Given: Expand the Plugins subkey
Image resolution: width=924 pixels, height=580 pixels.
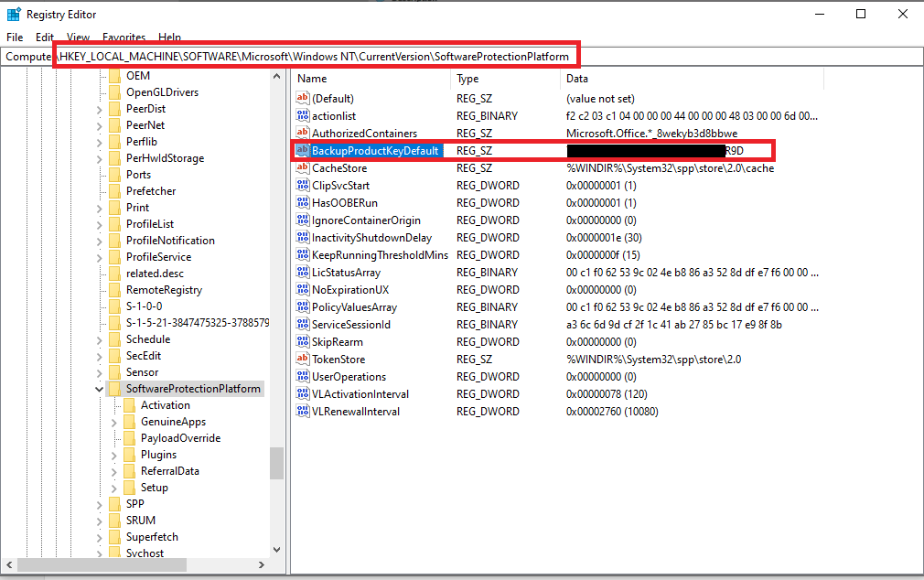Looking at the screenshot, I should click(x=113, y=456).
